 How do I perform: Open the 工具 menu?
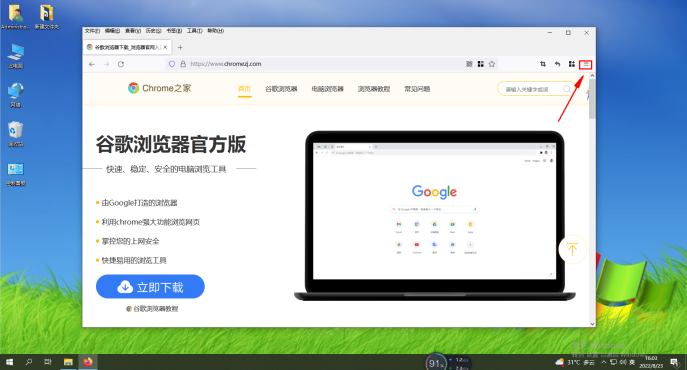[195, 31]
